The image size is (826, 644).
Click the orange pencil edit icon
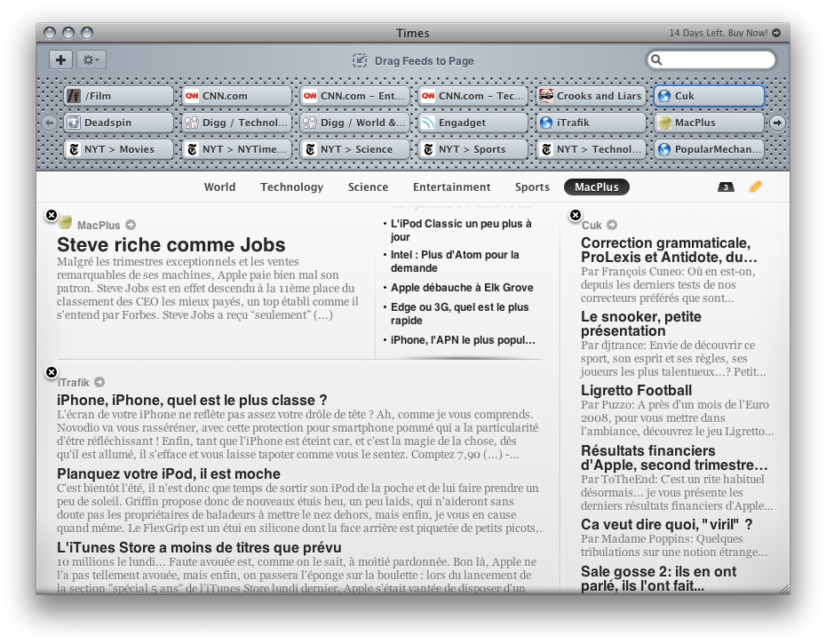[x=756, y=187]
